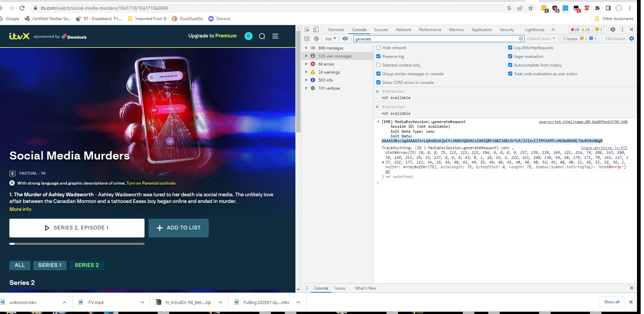Viewport: 644px width, 314px height.
Task: Click Show all downloads button
Action: [612, 302]
